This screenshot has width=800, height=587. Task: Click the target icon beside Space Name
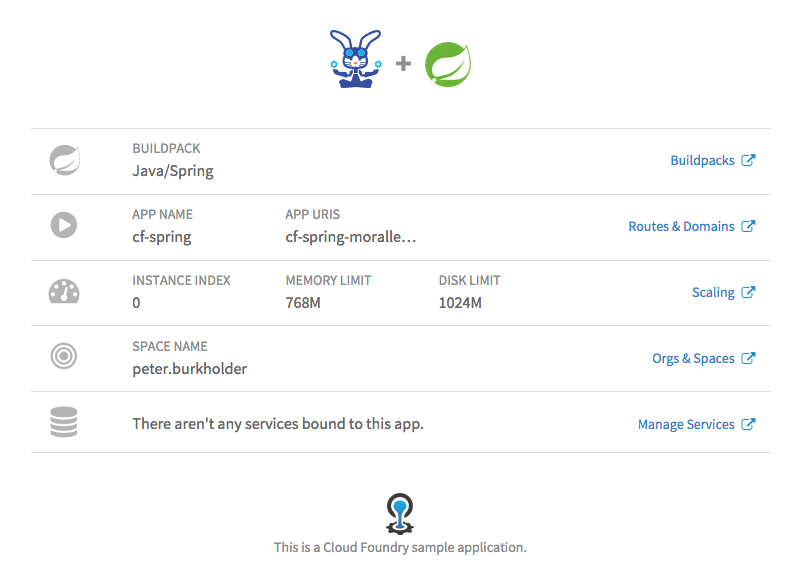(x=64, y=356)
